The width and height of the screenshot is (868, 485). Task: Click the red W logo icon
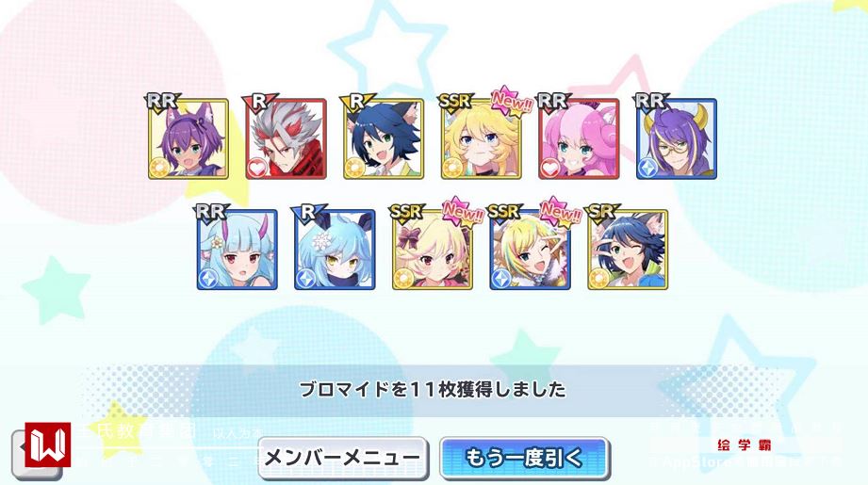(x=48, y=445)
